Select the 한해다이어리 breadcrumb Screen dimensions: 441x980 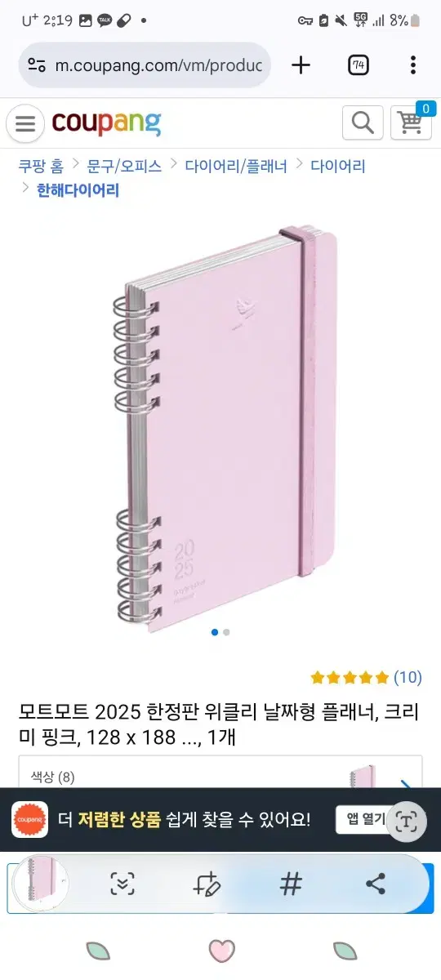coord(78,190)
